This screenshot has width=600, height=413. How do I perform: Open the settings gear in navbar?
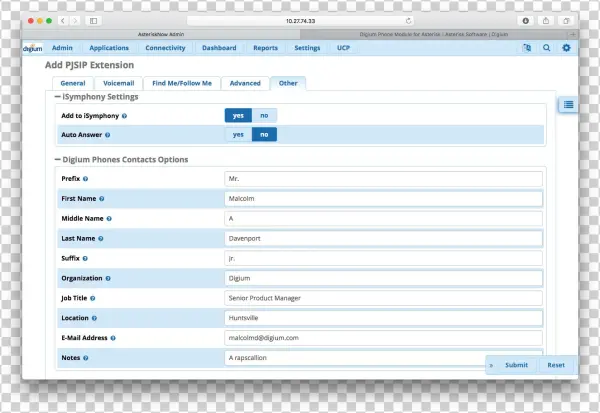(566, 47)
